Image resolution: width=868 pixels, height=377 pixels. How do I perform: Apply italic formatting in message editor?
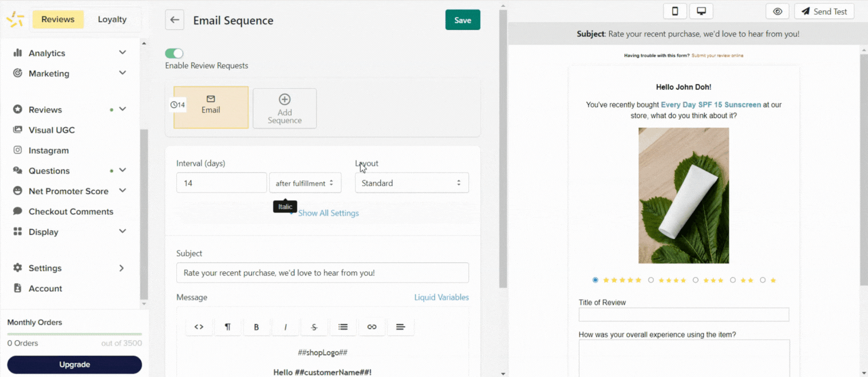tap(285, 327)
